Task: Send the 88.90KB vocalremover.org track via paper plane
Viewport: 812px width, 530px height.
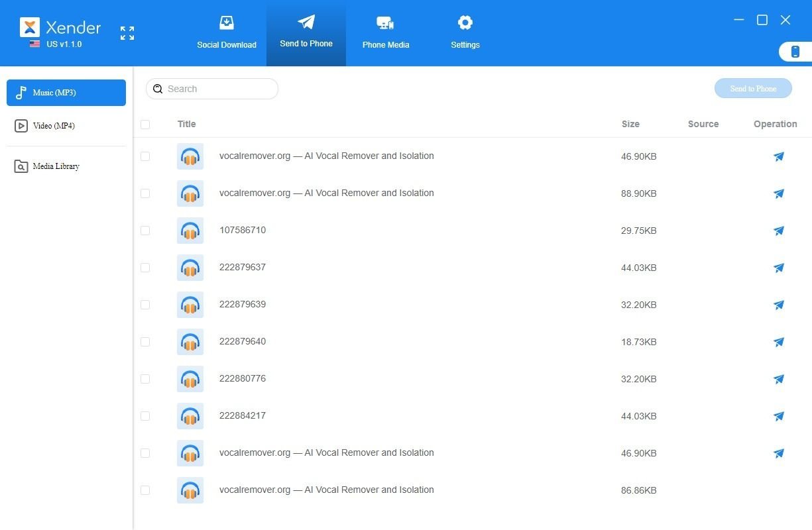Action: pos(779,193)
